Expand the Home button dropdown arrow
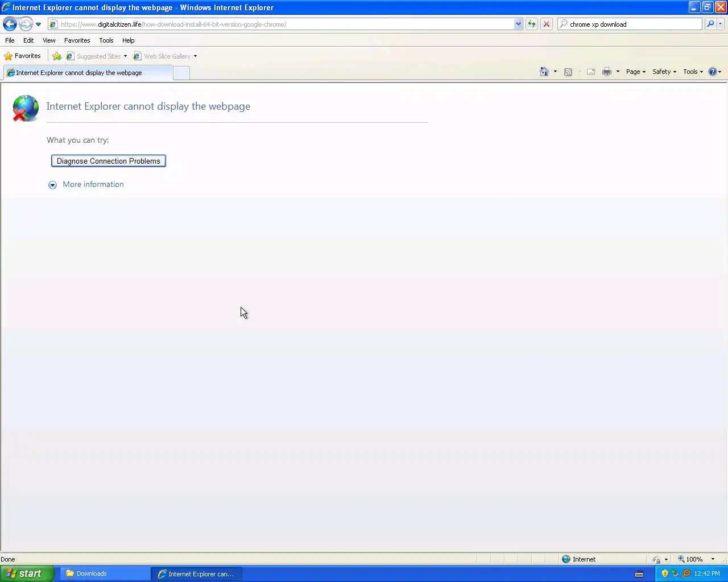 555,72
